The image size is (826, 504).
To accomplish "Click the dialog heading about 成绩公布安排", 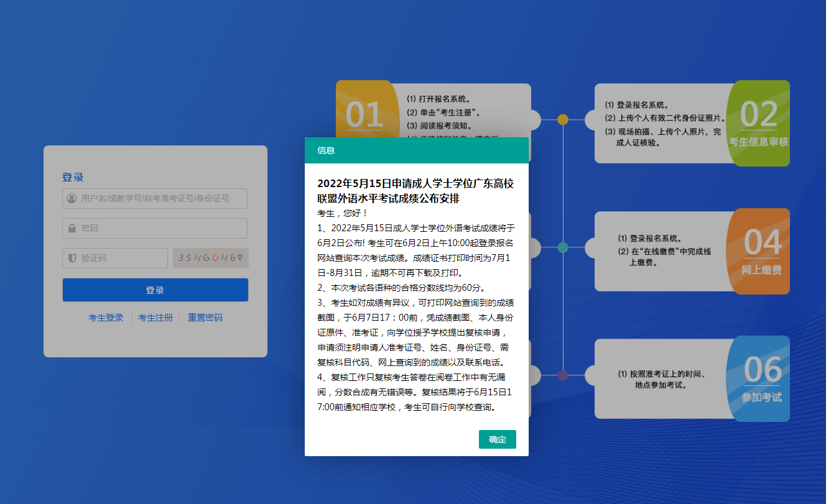I will coord(415,191).
